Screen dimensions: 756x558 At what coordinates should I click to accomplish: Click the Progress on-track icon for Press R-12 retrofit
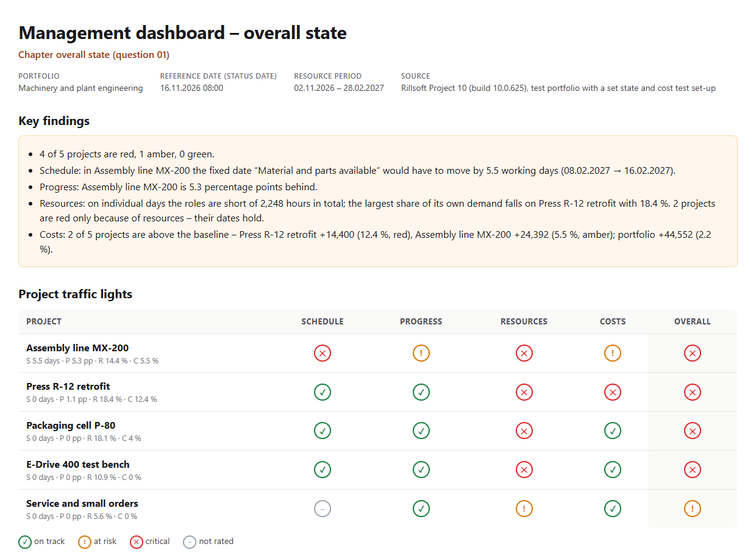coord(421,392)
